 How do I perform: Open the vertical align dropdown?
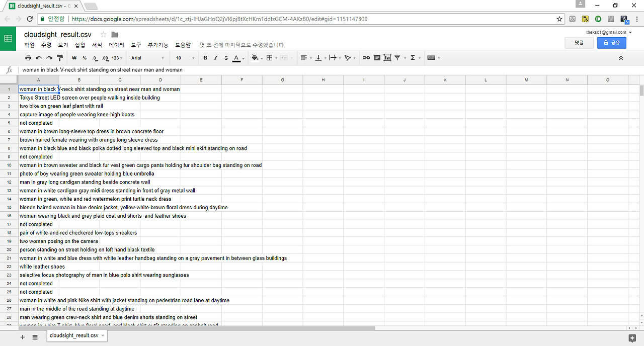click(x=320, y=58)
